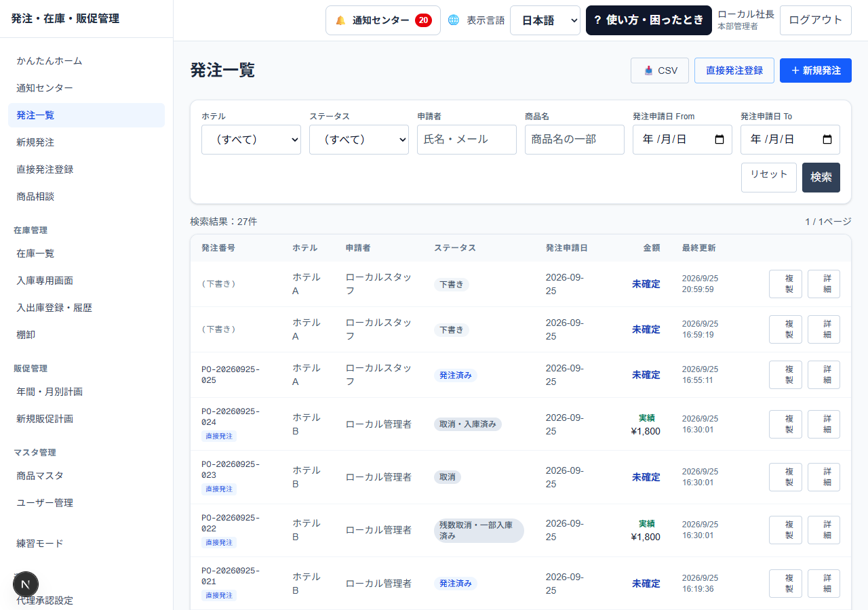This screenshot has height=610, width=868.
Task: Click 検索結果：27件 text
Action: pos(224,222)
